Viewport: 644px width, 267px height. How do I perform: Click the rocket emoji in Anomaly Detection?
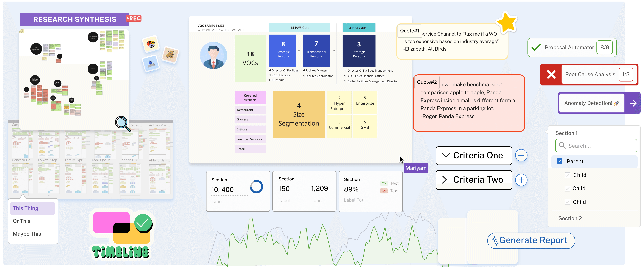(x=617, y=103)
